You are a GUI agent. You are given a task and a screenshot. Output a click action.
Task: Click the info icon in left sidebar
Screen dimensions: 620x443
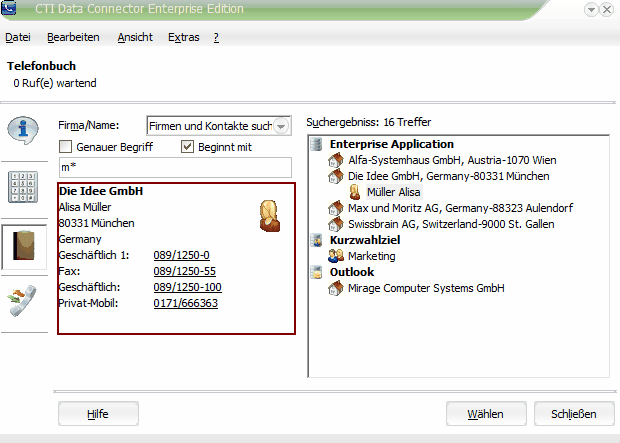pos(23,130)
